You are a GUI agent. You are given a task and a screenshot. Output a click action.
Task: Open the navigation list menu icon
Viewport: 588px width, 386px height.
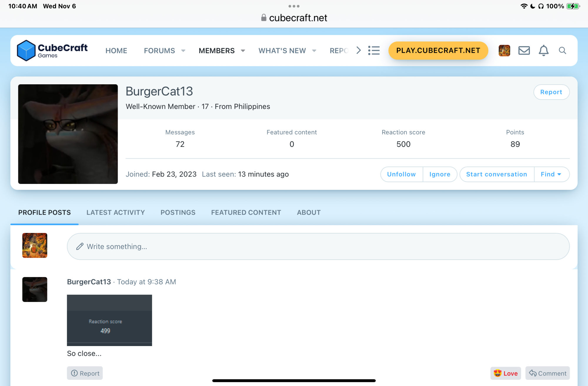pyautogui.click(x=374, y=51)
